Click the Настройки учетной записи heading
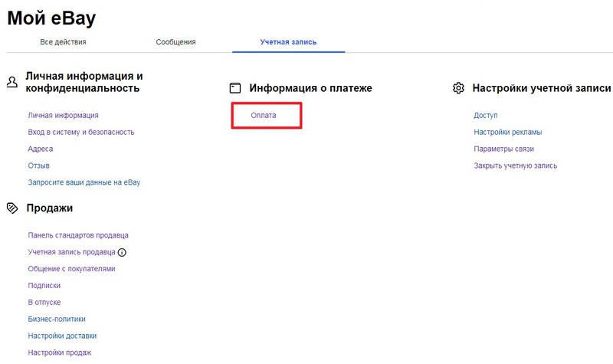613x364 pixels. (x=542, y=88)
